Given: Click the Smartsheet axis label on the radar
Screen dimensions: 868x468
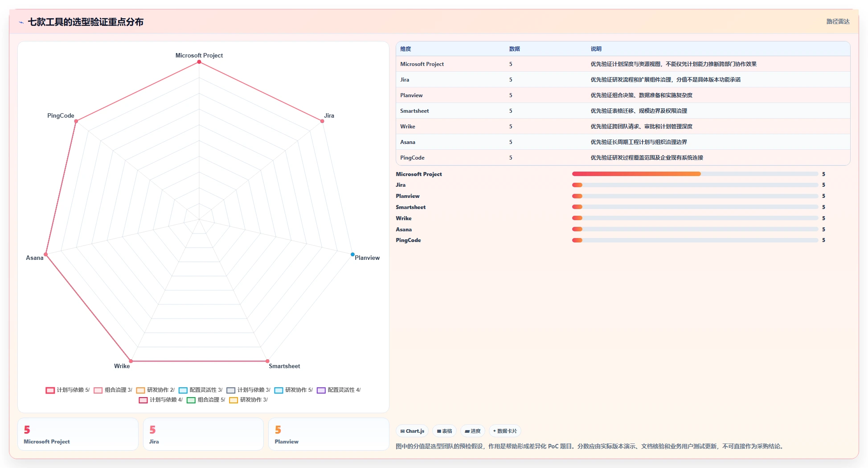Looking at the screenshot, I should click(284, 366).
